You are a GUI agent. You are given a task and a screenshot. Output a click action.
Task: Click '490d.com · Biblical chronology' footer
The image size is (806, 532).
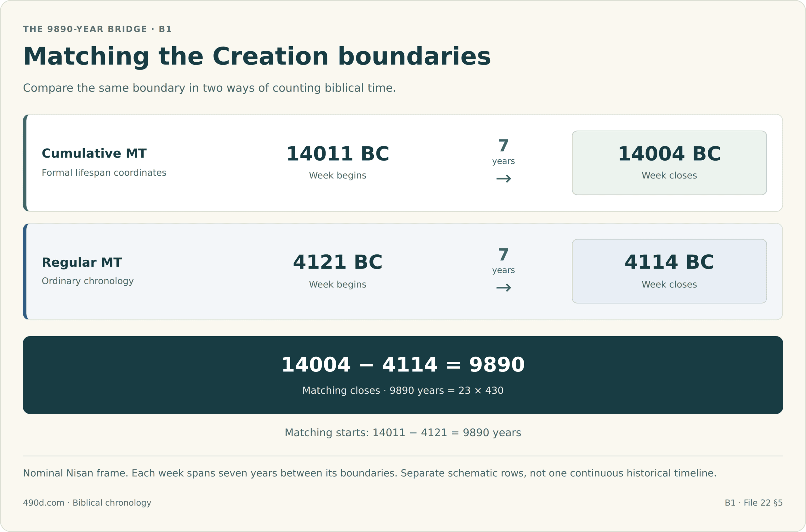[x=87, y=502]
